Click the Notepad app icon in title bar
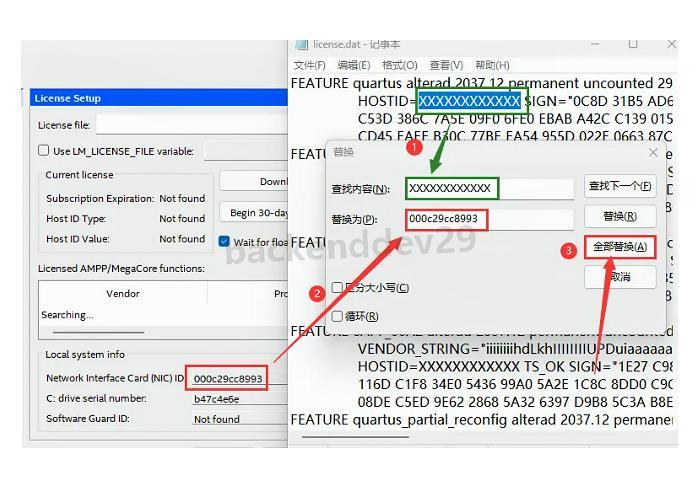700x488 pixels. (301, 44)
